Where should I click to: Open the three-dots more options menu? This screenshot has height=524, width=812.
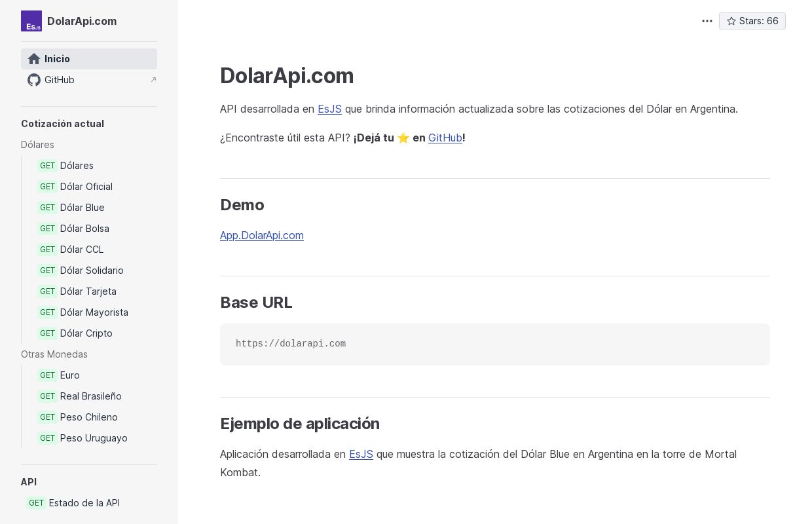pos(707,21)
